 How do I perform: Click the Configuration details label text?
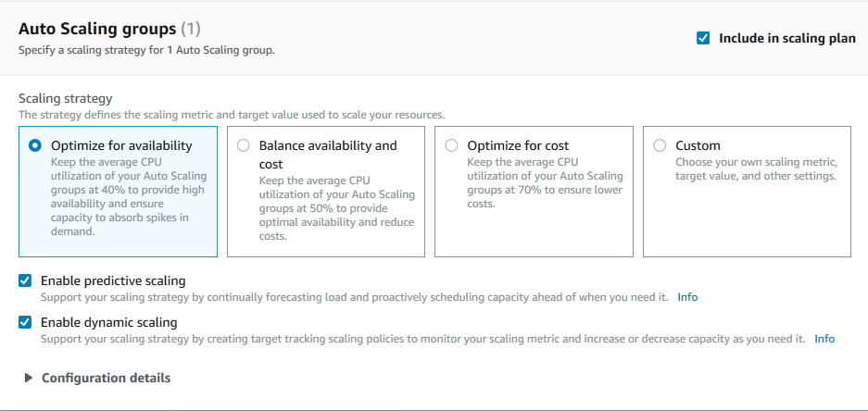106,378
